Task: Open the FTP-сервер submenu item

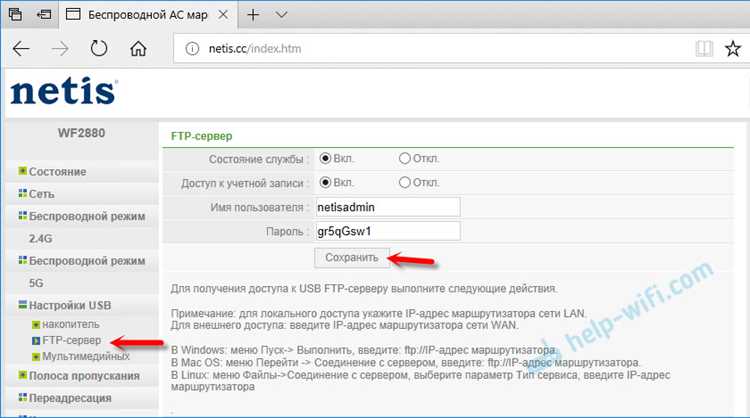Action: (72, 340)
